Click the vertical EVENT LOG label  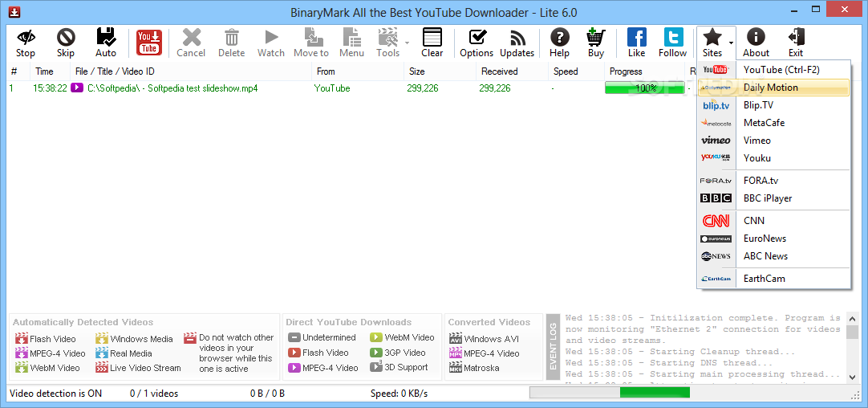[x=553, y=347]
